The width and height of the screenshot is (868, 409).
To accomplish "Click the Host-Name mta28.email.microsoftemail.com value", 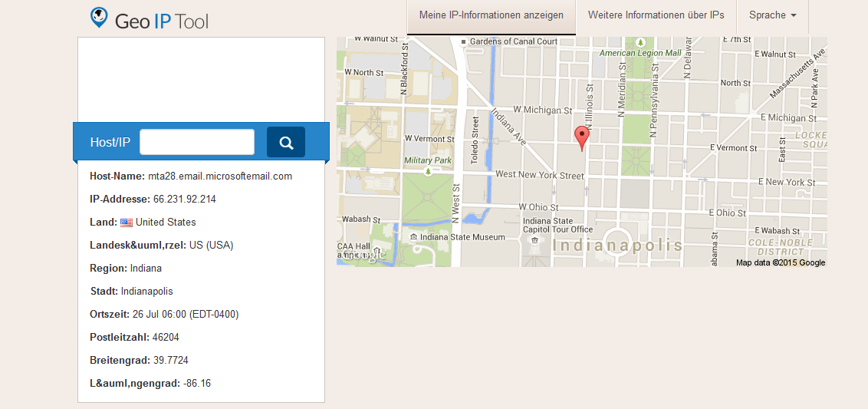I will pyautogui.click(x=220, y=176).
